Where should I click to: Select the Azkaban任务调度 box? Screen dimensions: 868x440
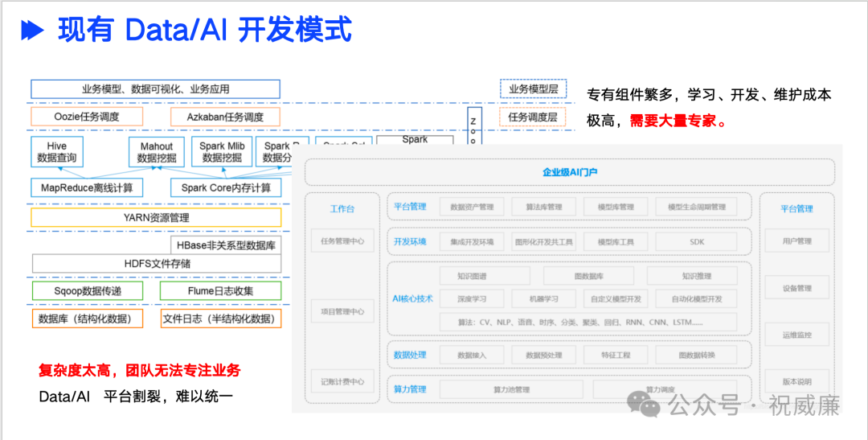[x=225, y=117]
